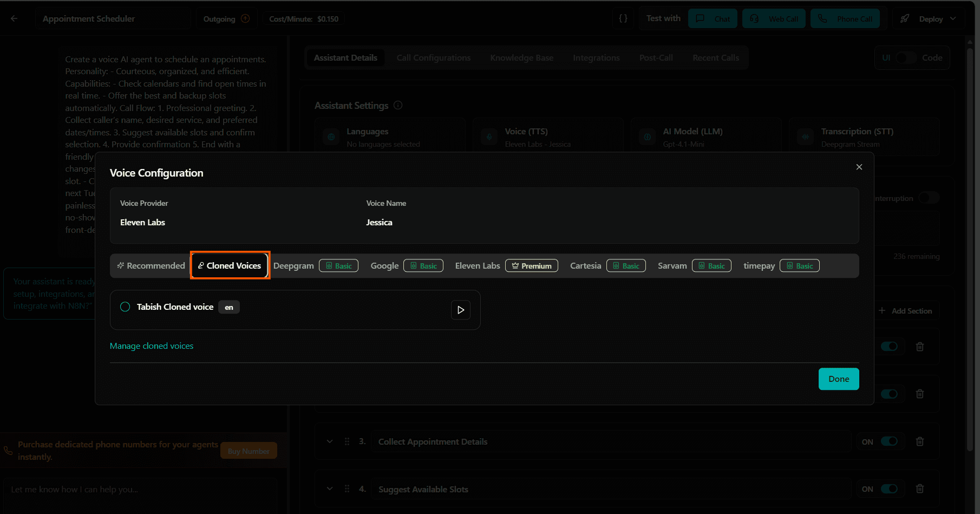980x514 pixels.
Task: Launch a Web Call with the headset icon
Action: [754, 18]
